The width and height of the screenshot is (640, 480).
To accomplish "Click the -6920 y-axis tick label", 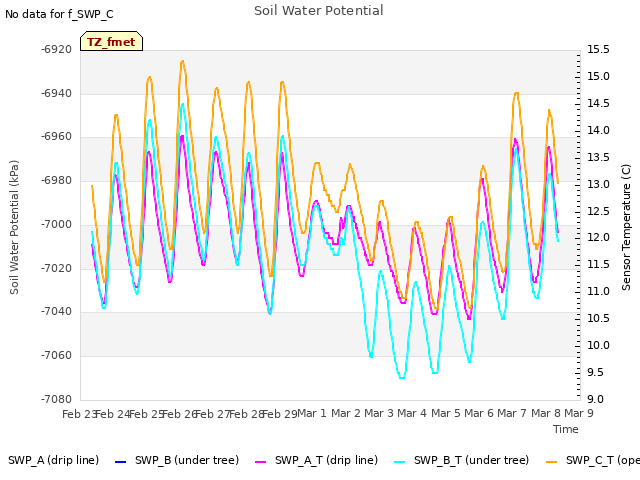I will [56, 49].
